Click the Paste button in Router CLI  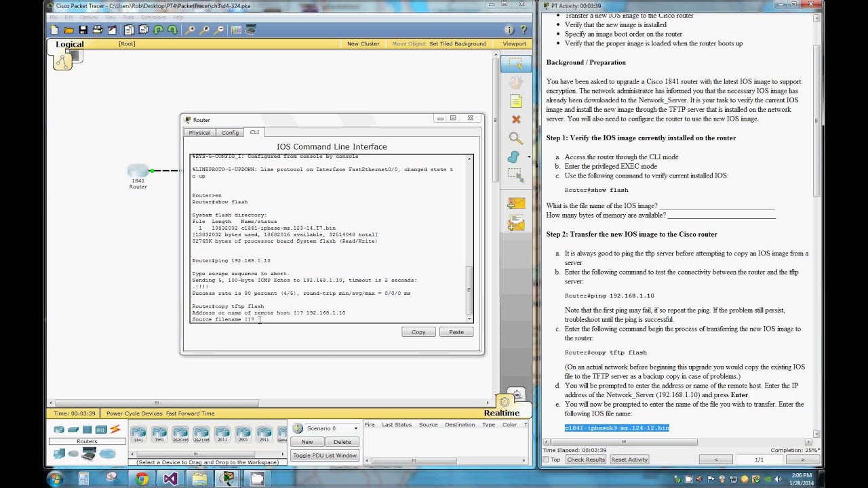[456, 332]
